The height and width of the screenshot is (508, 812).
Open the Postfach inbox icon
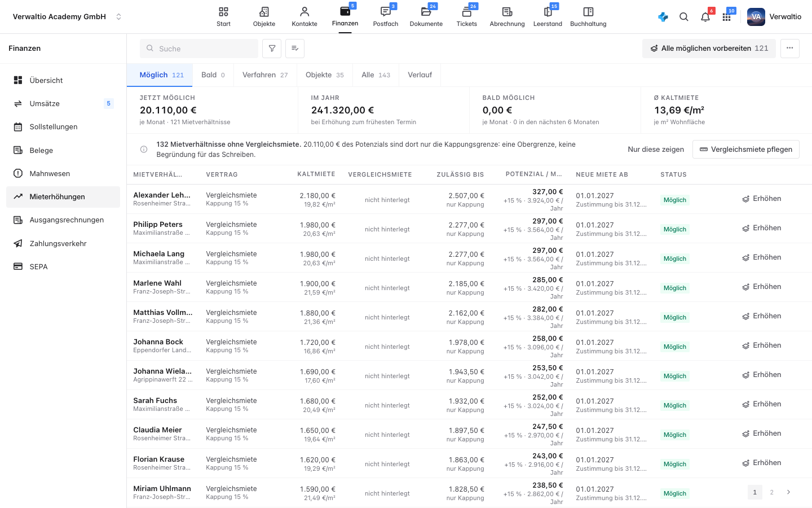click(x=386, y=17)
